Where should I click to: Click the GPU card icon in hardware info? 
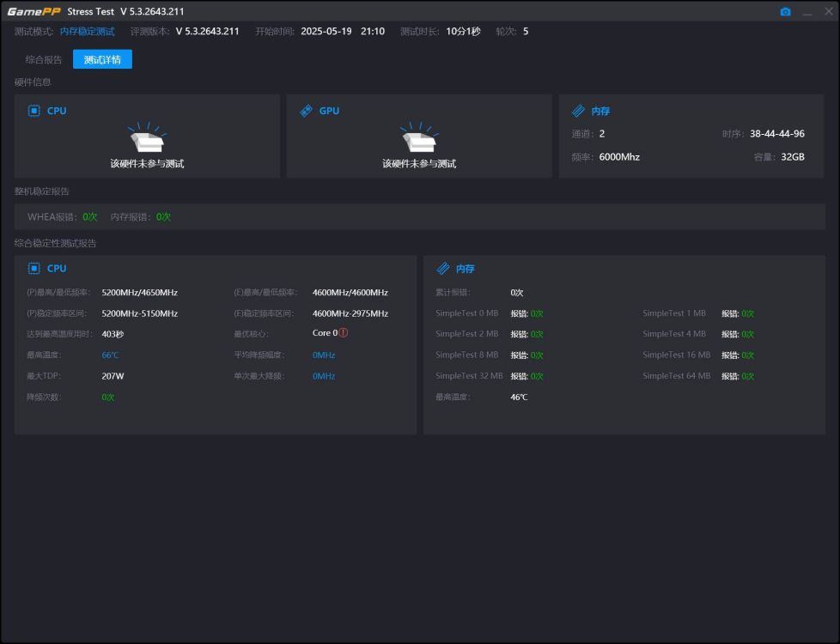(x=306, y=111)
